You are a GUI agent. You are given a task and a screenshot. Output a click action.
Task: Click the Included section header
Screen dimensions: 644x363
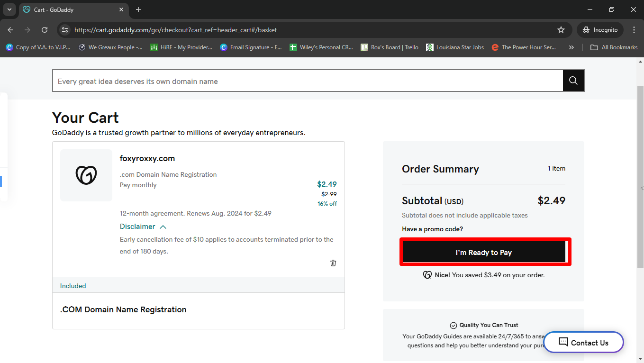coord(199,286)
